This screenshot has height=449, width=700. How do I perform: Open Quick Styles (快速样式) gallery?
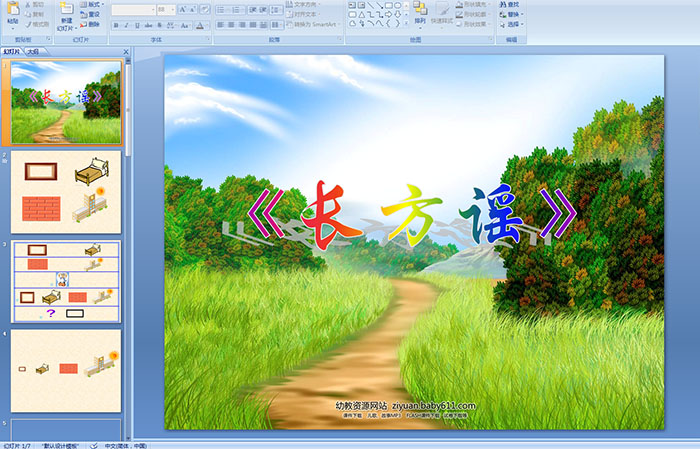click(x=442, y=15)
